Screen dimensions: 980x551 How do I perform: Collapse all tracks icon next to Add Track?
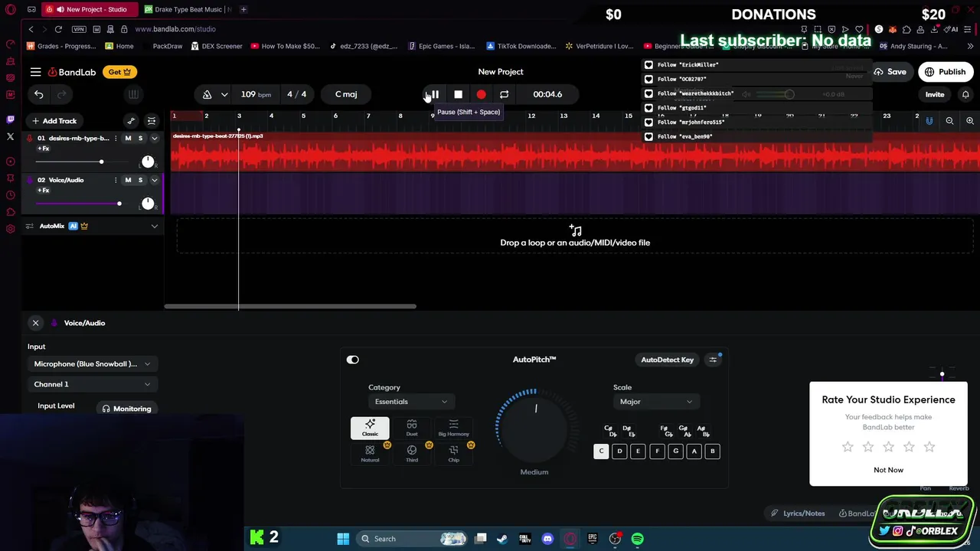pyautogui.click(x=152, y=121)
